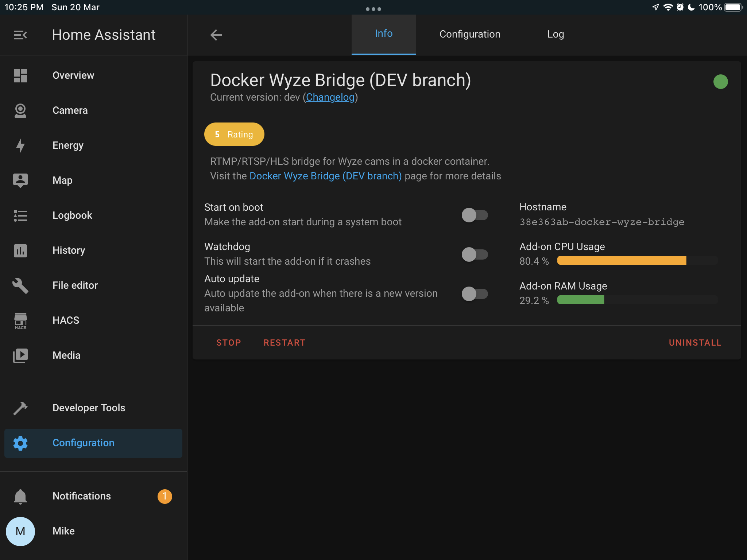Click the UNINSTALL button

tap(695, 343)
